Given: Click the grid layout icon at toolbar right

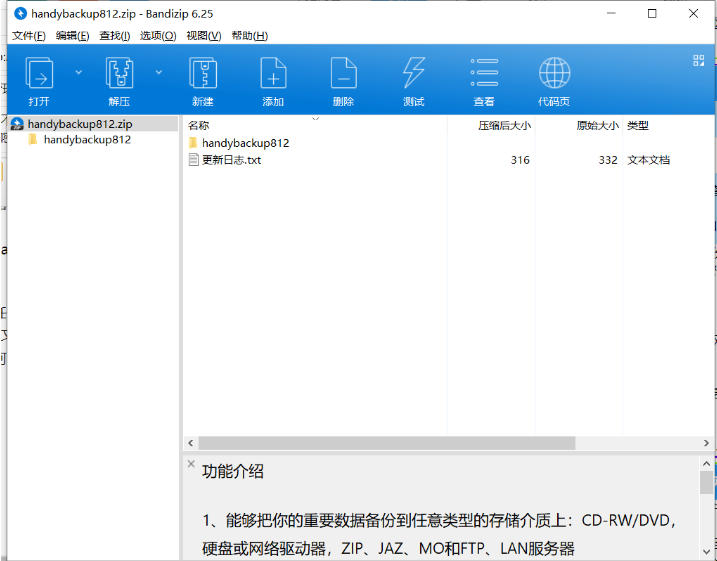Looking at the screenshot, I should [x=698, y=60].
